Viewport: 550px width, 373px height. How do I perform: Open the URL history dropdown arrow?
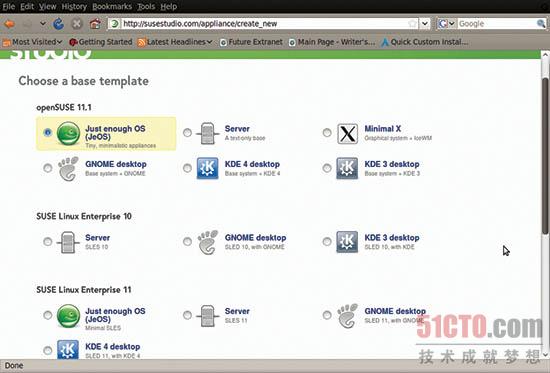point(424,24)
